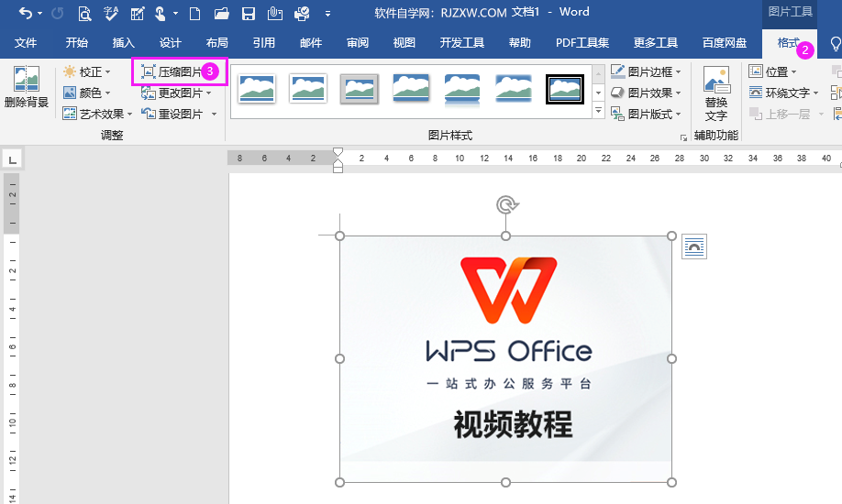Image resolution: width=842 pixels, height=504 pixels.
Task: Switch to the 视图 ribbon tab
Action: pyautogui.click(x=404, y=43)
